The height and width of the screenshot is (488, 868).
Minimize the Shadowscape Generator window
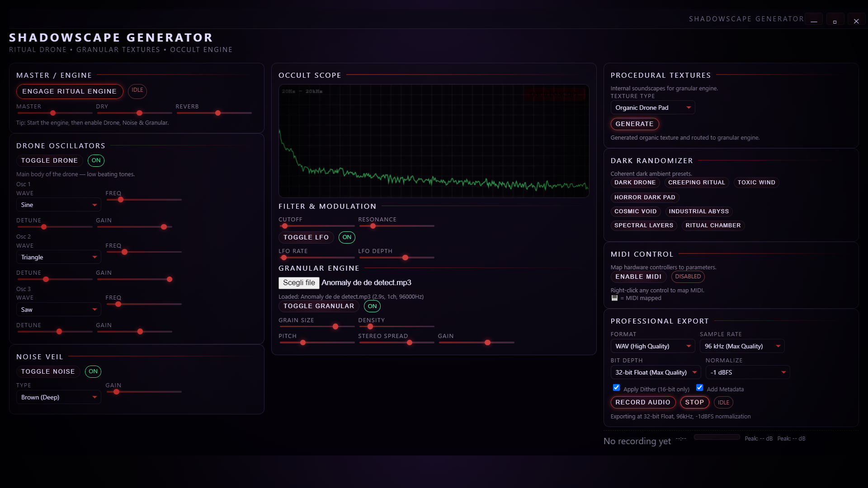pos(814,21)
